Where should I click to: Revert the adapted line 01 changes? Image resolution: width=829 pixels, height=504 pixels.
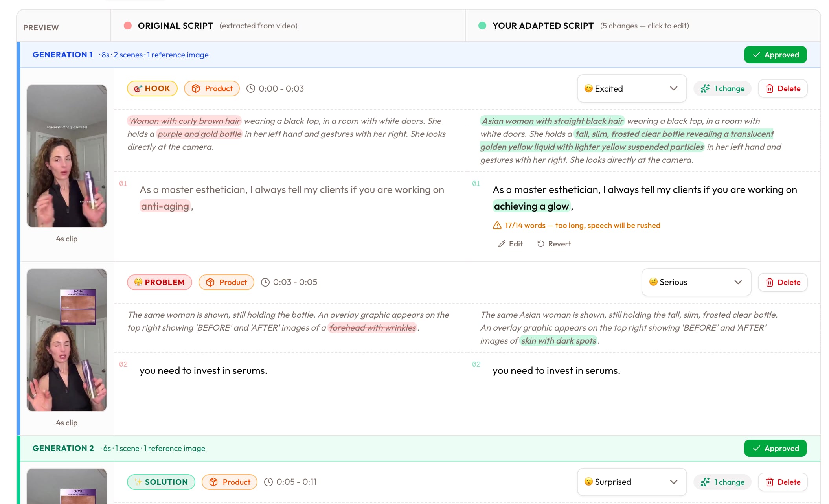[554, 244]
